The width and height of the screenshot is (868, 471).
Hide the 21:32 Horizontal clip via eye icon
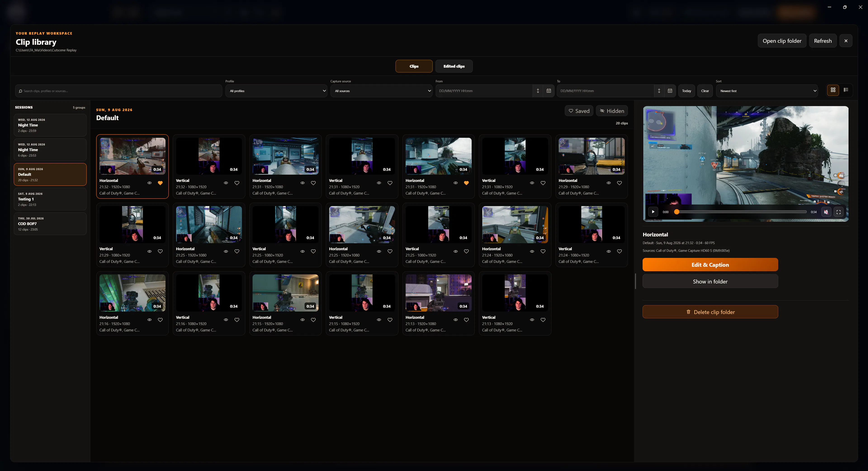(x=150, y=183)
